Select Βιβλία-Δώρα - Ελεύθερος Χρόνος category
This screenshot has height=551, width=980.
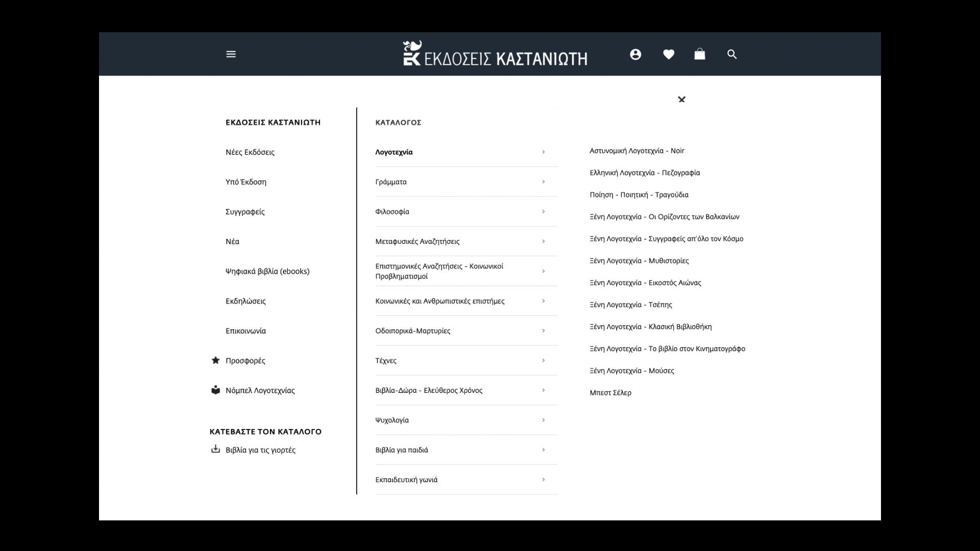(x=429, y=390)
